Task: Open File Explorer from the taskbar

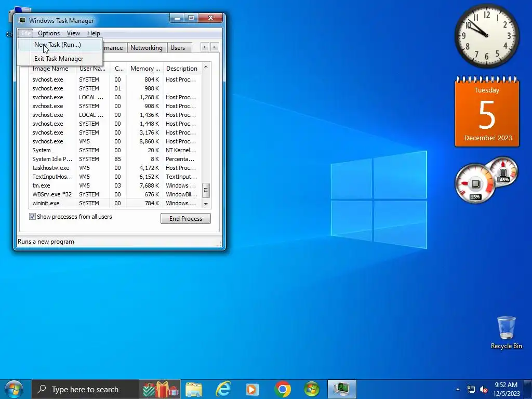Action: click(194, 390)
